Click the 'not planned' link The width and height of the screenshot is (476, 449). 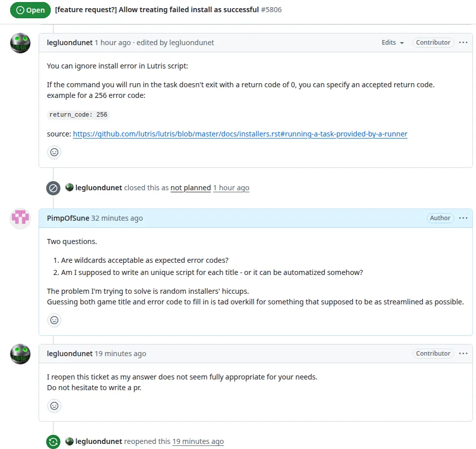(191, 188)
